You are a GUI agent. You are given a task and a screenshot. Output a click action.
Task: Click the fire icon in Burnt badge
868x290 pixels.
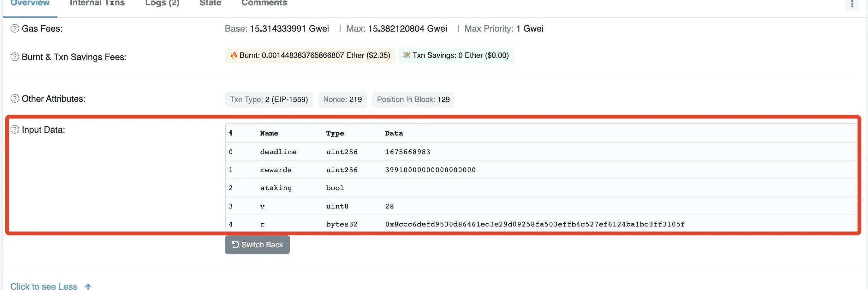(x=234, y=55)
